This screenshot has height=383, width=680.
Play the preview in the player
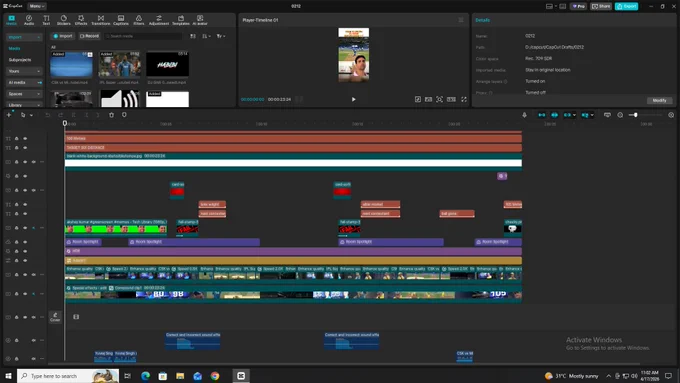(353, 99)
